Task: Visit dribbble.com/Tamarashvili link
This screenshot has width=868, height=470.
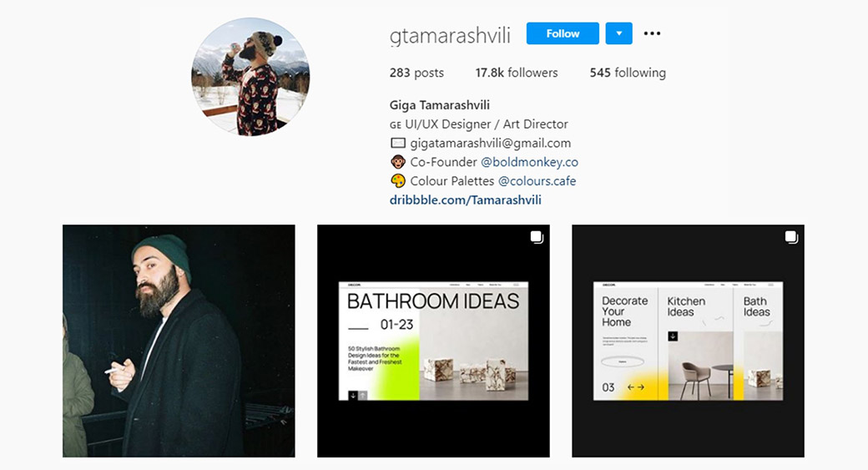Action: (466, 200)
